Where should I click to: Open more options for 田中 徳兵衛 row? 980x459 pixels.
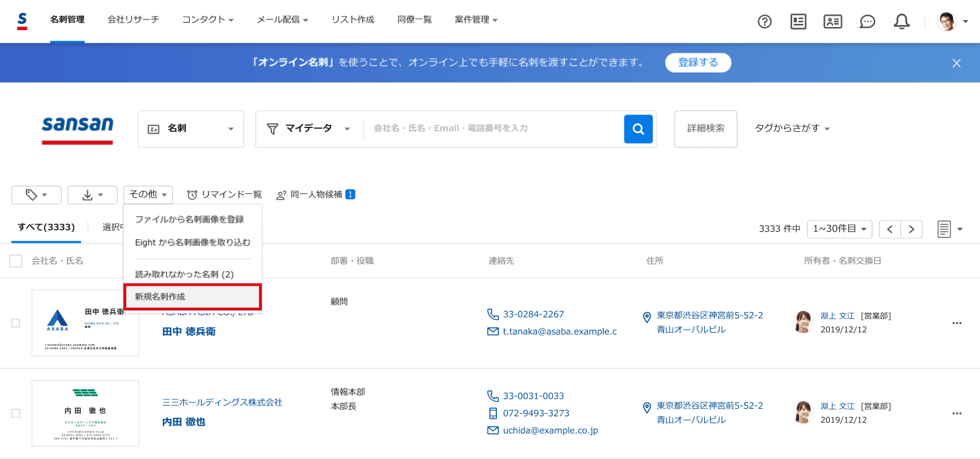[x=957, y=323]
